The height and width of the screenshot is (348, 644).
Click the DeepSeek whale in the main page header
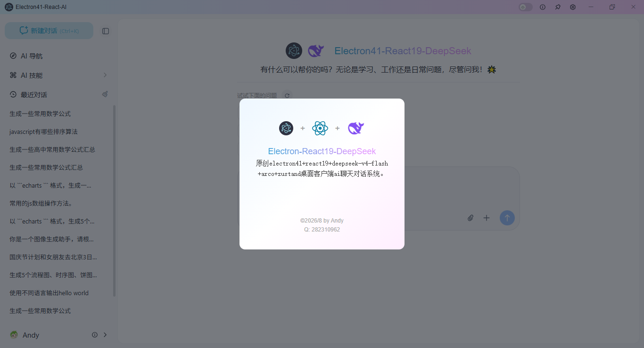(316, 51)
